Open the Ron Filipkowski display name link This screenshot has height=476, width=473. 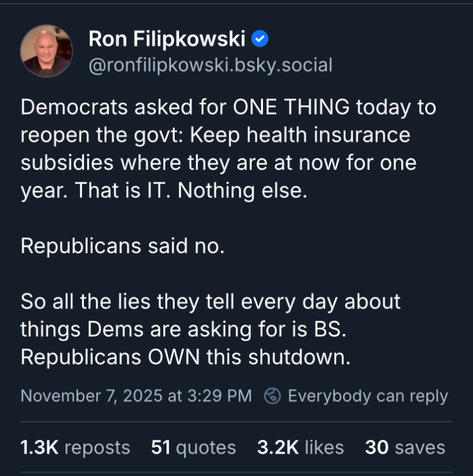[x=166, y=39]
